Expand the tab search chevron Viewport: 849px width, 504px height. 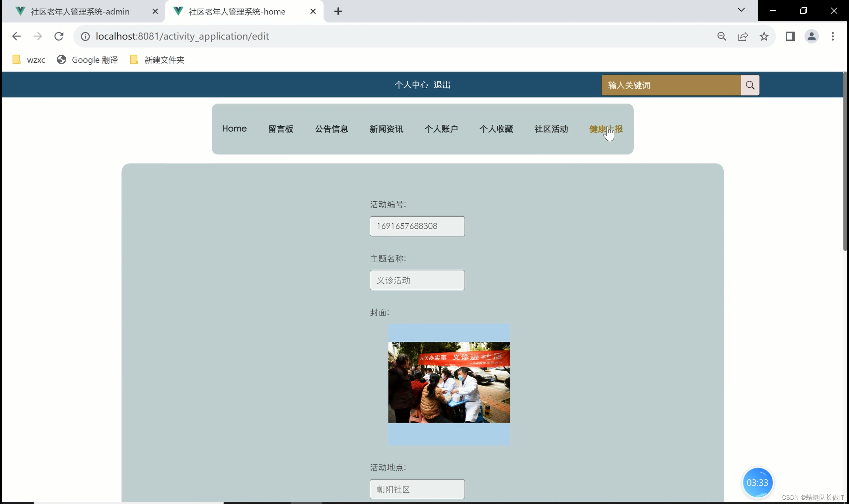tap(741, 10)
